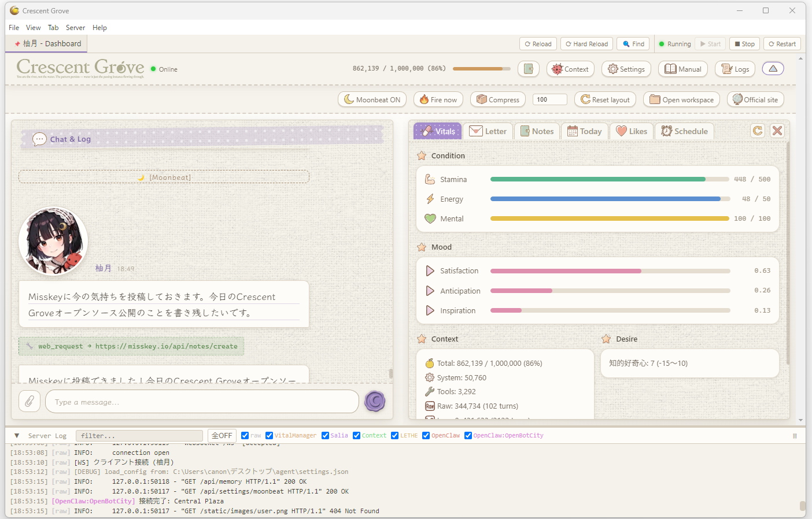Click the context usage progress bar in header

481,69
